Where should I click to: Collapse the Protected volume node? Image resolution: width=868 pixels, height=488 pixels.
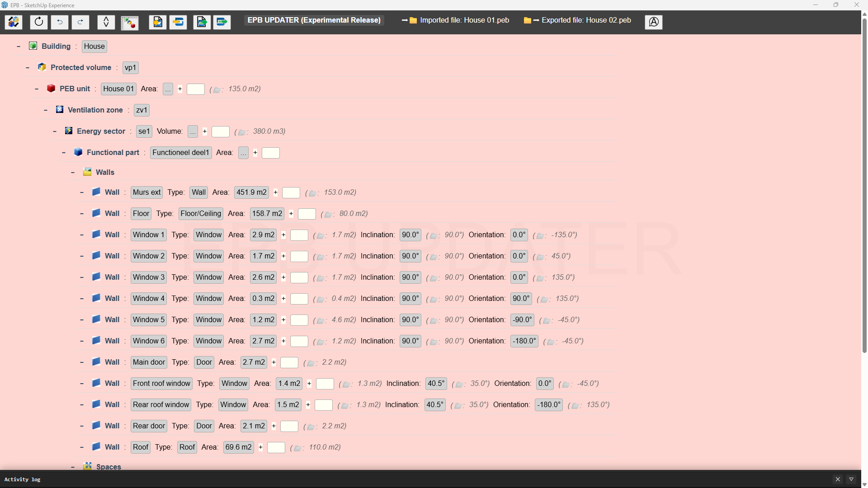[x=28, y=68]
